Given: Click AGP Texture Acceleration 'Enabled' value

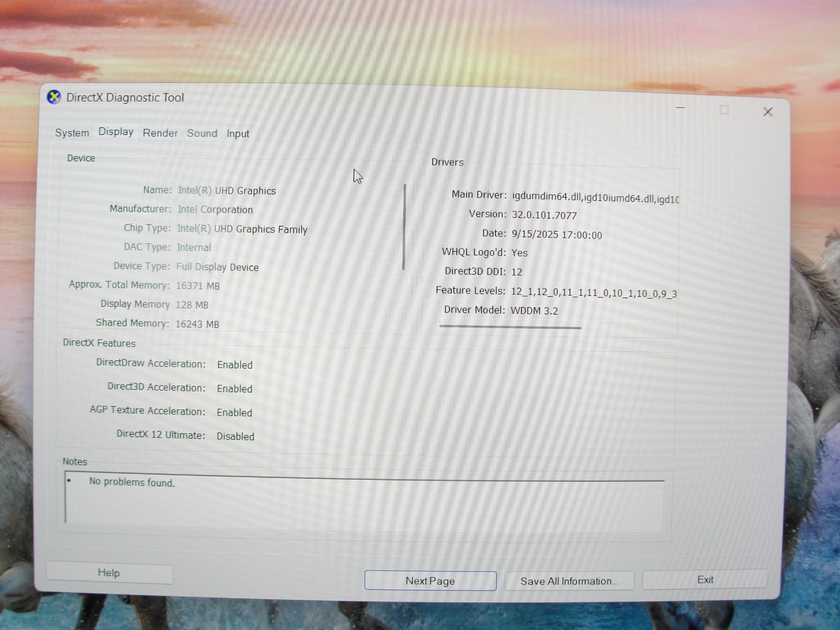Looking at the screenshot, I should coord(235,413).
